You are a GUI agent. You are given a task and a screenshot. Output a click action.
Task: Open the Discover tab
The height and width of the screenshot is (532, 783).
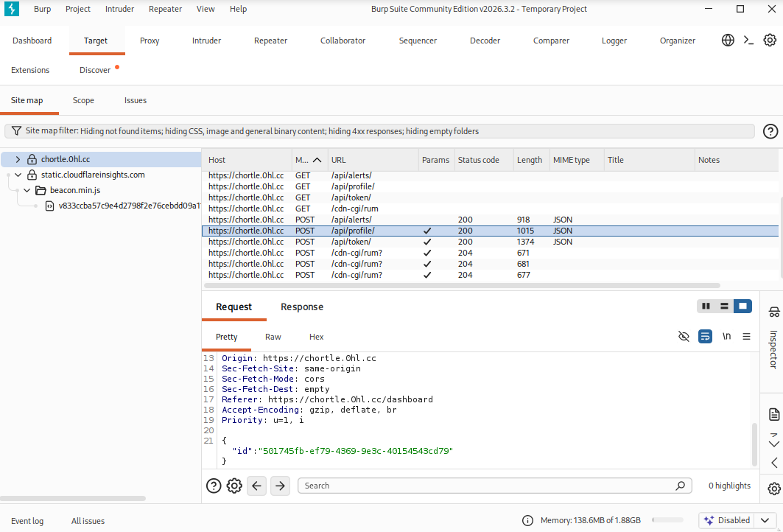pos(95,70)
